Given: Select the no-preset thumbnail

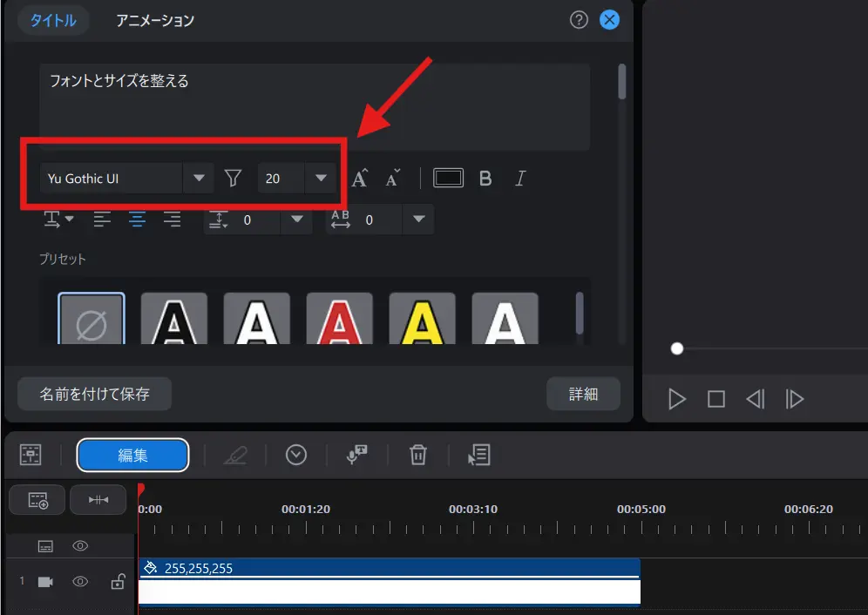Looking at the screenshot, I should click(92, 319).
